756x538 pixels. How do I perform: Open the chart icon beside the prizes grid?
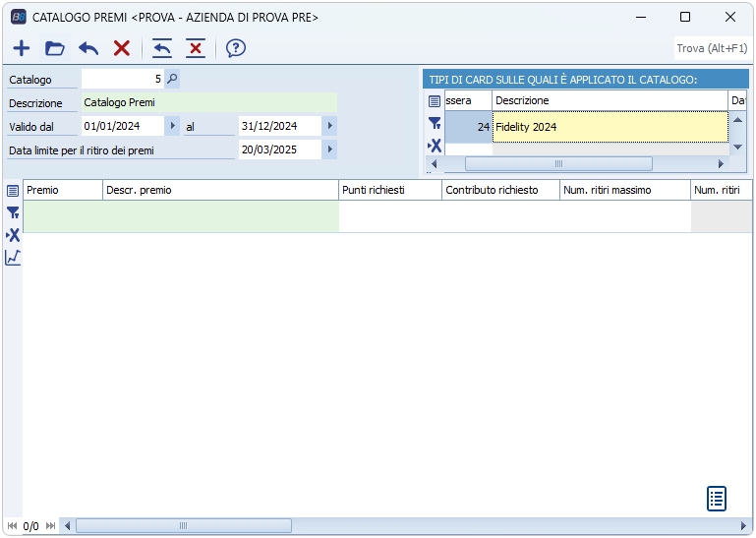point(13,258)
